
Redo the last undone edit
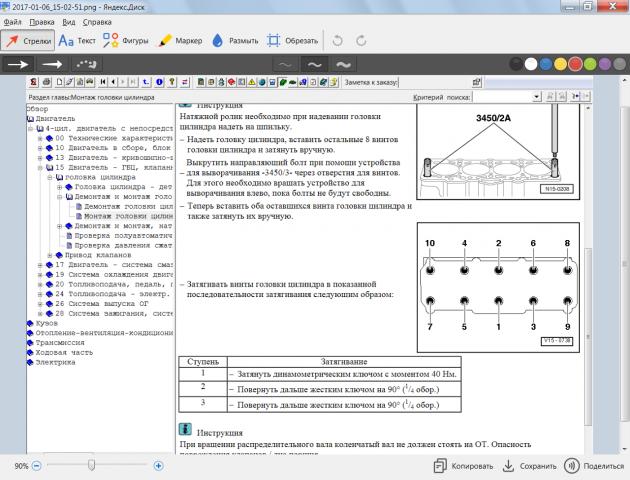[x=361, y=41]
